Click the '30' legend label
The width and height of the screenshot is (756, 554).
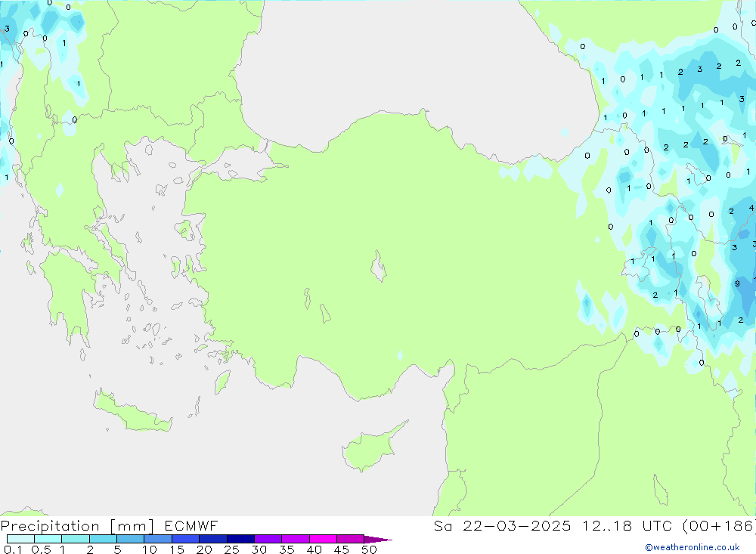259,549
